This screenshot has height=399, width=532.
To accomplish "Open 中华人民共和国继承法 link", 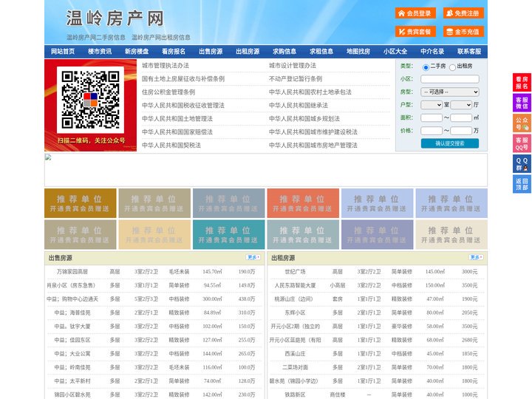I will (x=299, y=105).
